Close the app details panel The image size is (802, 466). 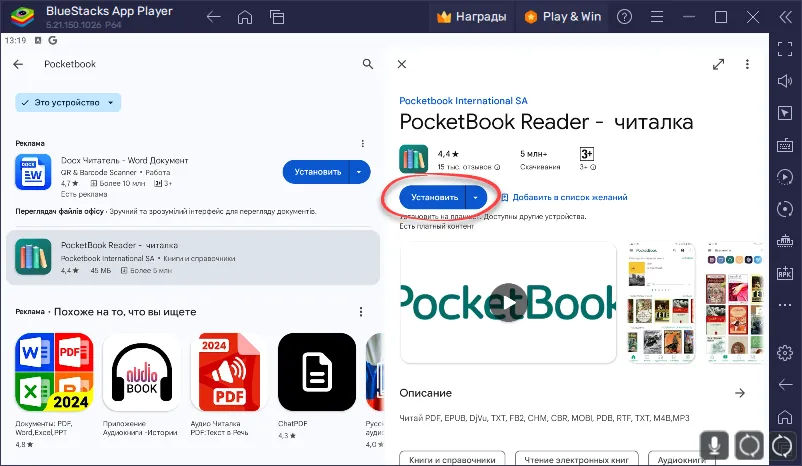pyautogui.click(x=402, y=64)
